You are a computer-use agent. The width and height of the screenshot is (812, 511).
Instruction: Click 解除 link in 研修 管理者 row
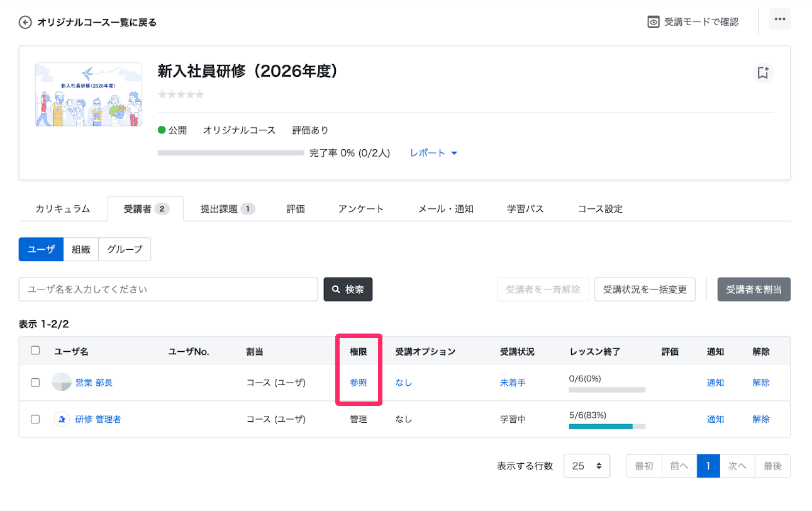tap(761, 419)
